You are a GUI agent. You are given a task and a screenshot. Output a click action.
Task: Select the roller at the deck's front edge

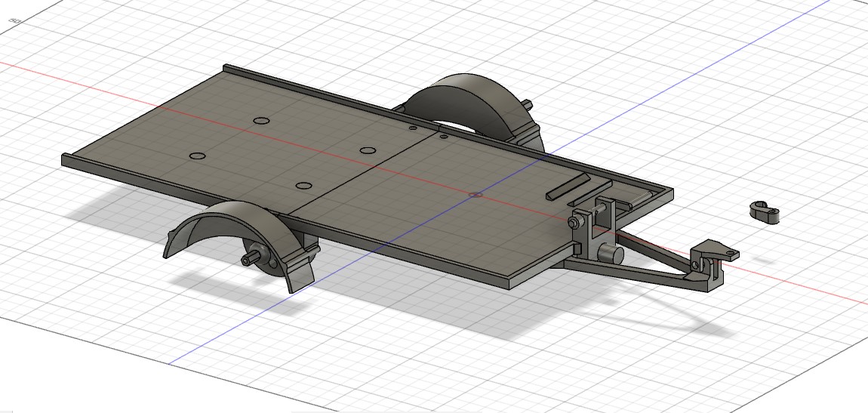[643, 198]
